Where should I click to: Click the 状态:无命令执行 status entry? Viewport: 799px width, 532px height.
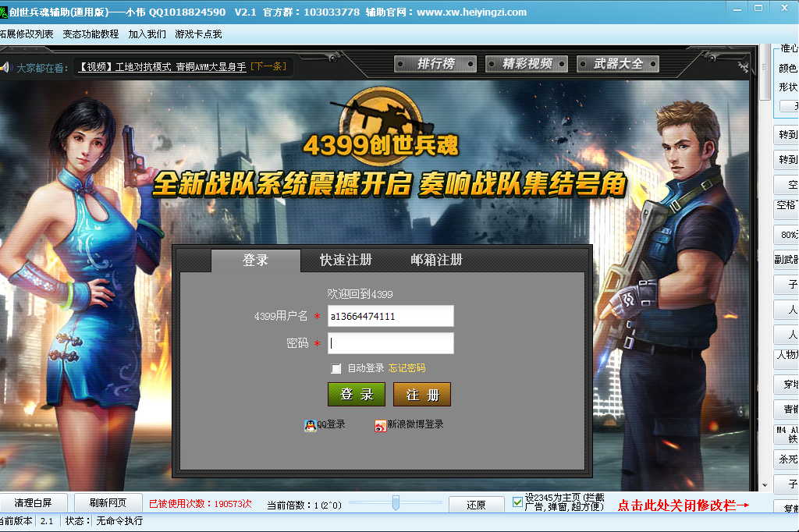[104, 521]
